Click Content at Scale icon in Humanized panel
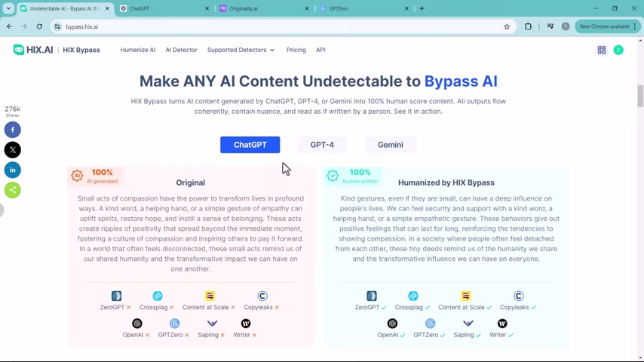Viewport: 644px width, 362px height. tap(465, 296)
